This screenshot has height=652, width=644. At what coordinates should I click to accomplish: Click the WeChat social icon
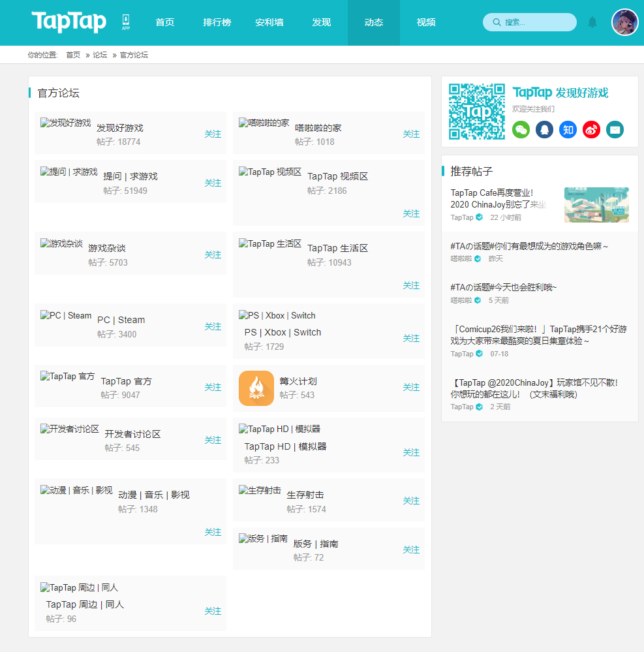point(521,130)
